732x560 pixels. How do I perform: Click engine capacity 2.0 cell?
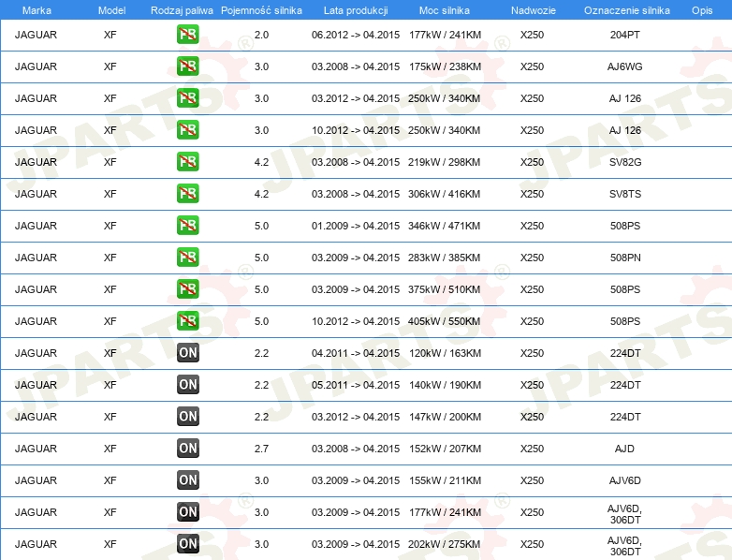pyautogui.click(x=261, y=35)
